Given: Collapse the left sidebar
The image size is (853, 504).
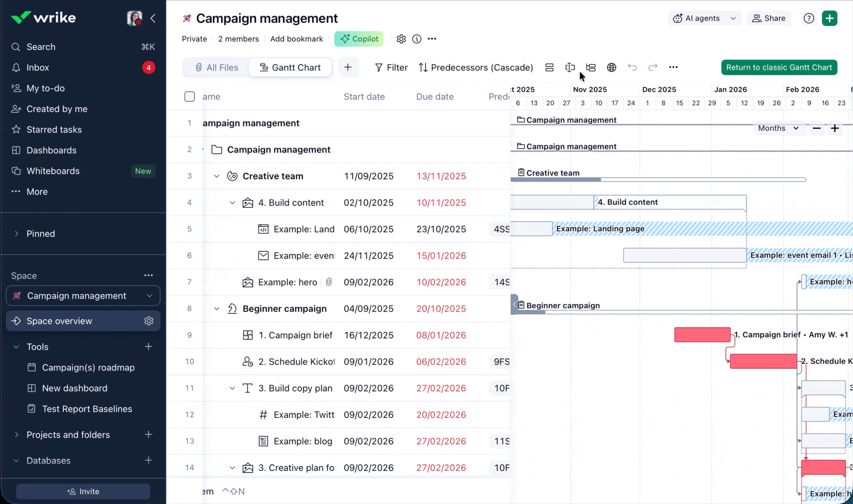Looking at the screenshot, I should (153, 18).
